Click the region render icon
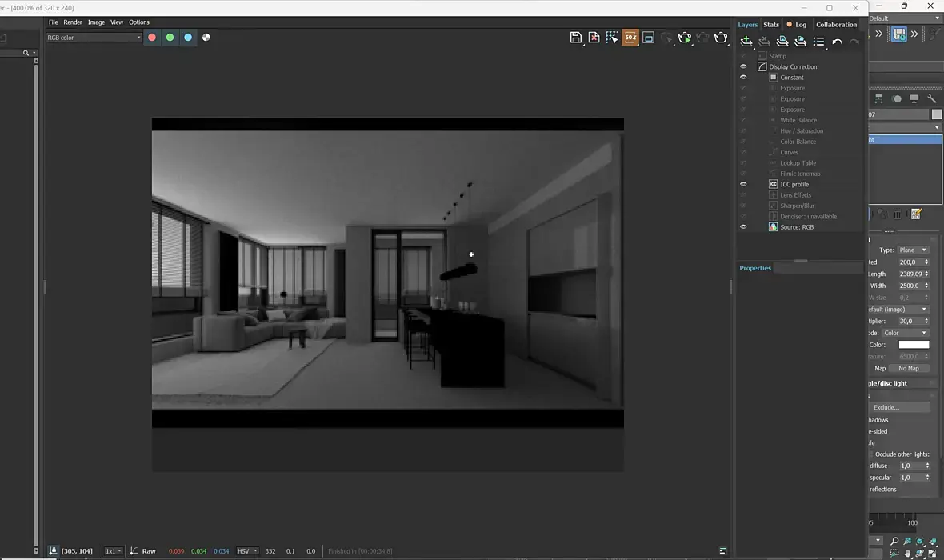Image resolution: width=944 pixels, height=560 pixels. click(x=648, y=38)
